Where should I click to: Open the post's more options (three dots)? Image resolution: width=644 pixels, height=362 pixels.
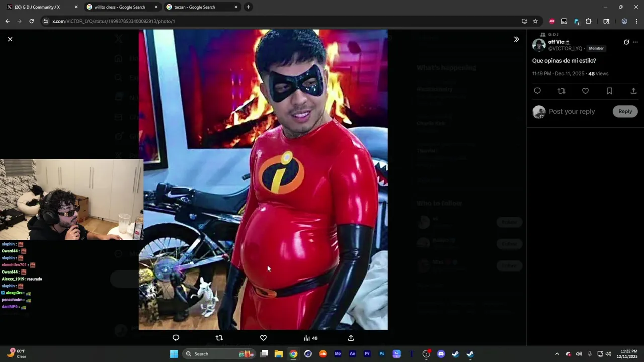pos(635,42)
